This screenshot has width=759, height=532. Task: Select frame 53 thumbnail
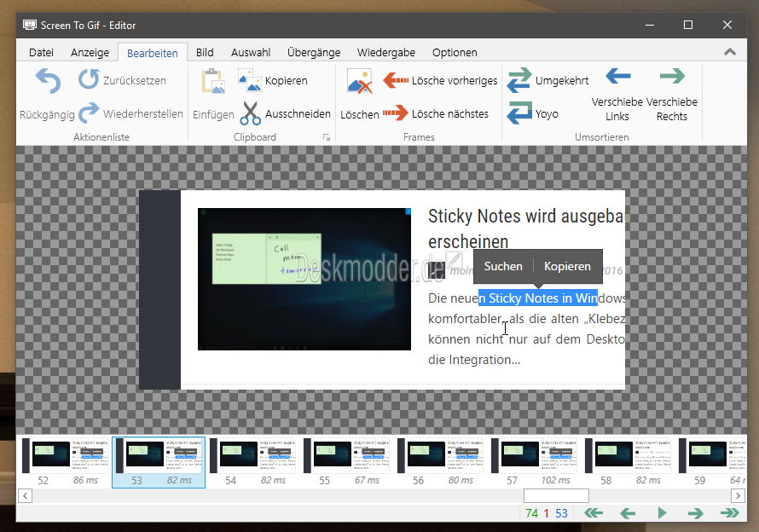coord(159,462)
